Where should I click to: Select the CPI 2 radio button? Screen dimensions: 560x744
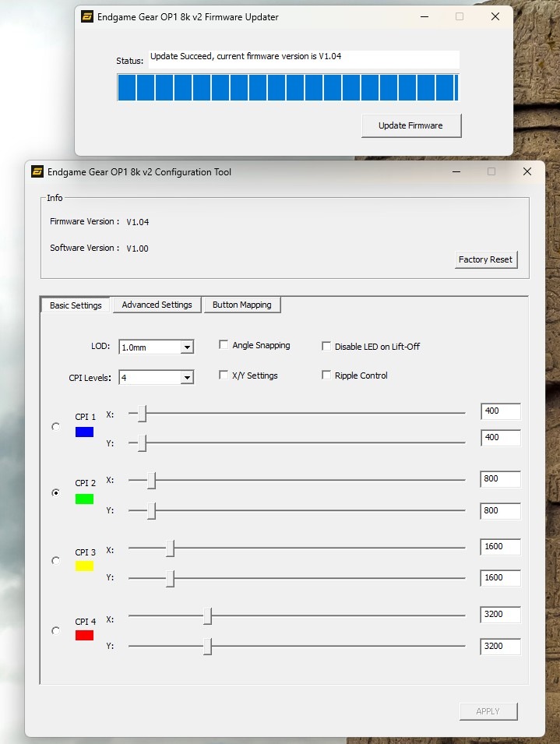55,492
